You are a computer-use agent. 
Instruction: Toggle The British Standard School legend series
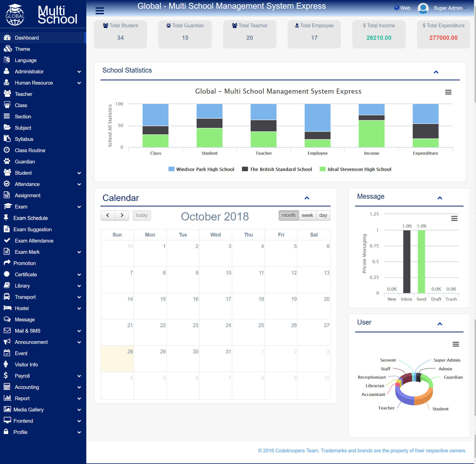(x=277, y=169)
